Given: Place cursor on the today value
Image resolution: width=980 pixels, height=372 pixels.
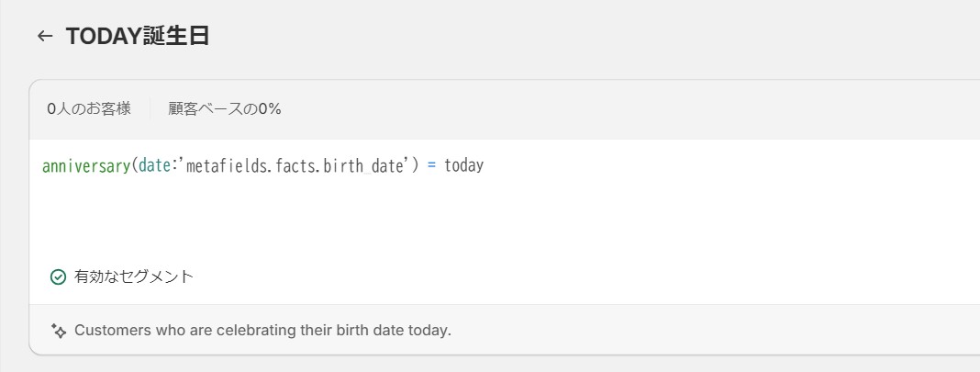Looking at the screenshot, I should [463, 166].
